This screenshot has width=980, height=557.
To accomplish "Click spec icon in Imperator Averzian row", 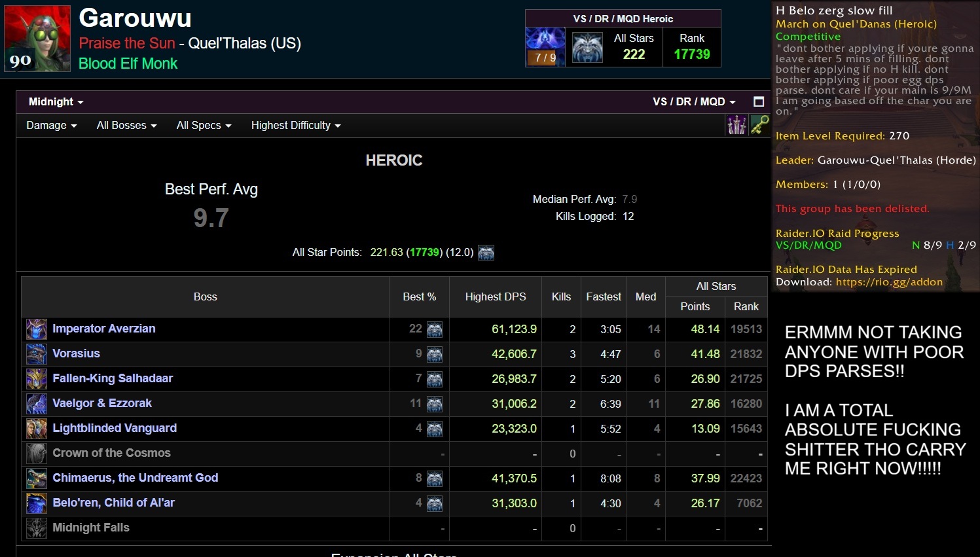I will pyautogui.click(x=435, y=330).
